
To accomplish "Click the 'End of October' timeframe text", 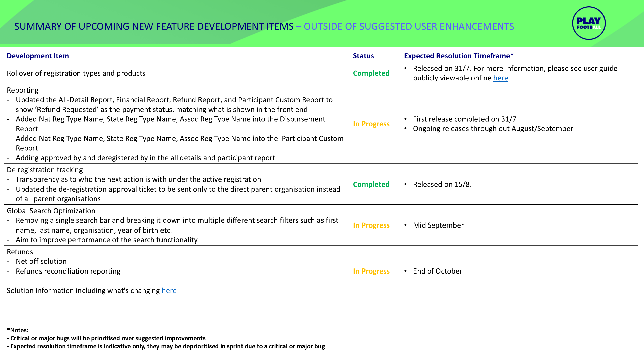I will click(x=437, y=271).
